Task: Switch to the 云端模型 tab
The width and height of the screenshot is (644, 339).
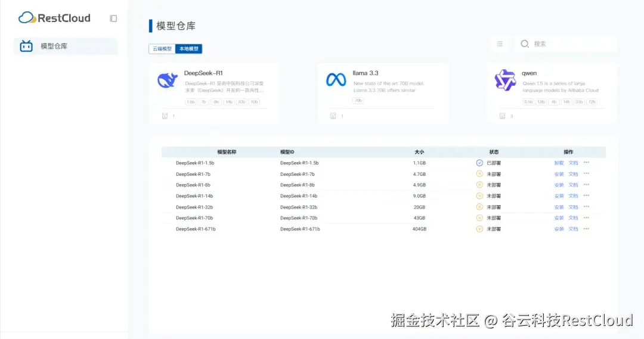Action: pyautogui.click(x=162, y=49)
